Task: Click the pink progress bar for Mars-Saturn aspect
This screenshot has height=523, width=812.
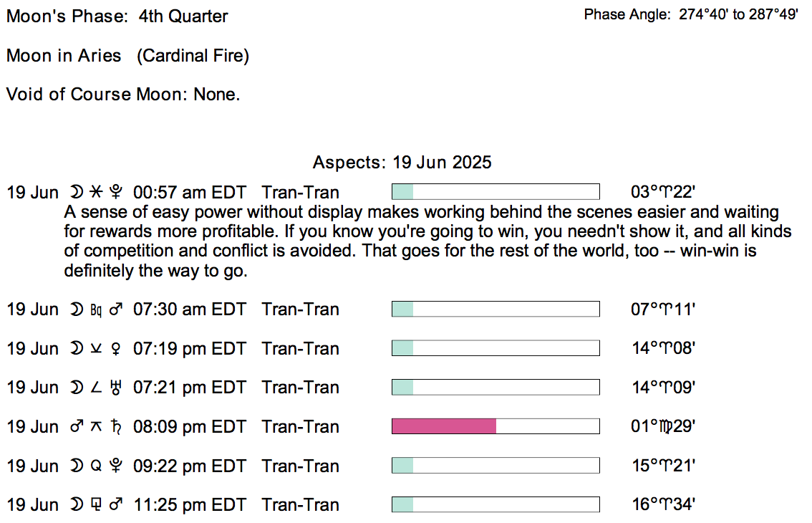Action: 444,426
